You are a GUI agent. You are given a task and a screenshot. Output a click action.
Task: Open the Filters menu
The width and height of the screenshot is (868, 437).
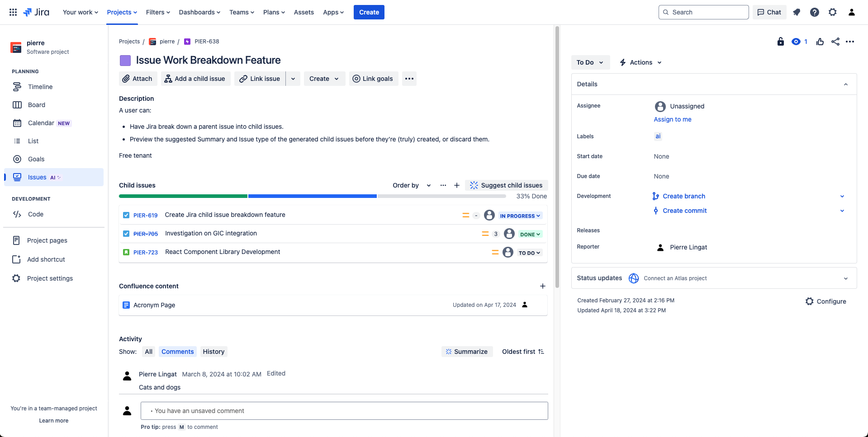click(158, 12)
